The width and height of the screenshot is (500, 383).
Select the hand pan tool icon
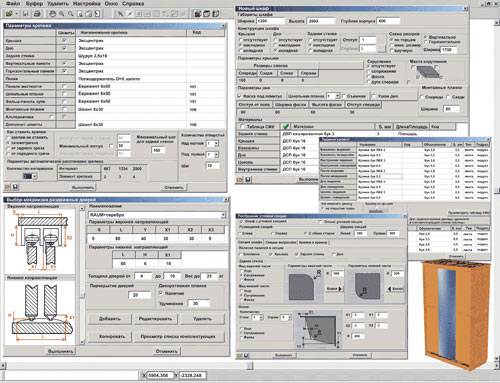tap(52, 14)
